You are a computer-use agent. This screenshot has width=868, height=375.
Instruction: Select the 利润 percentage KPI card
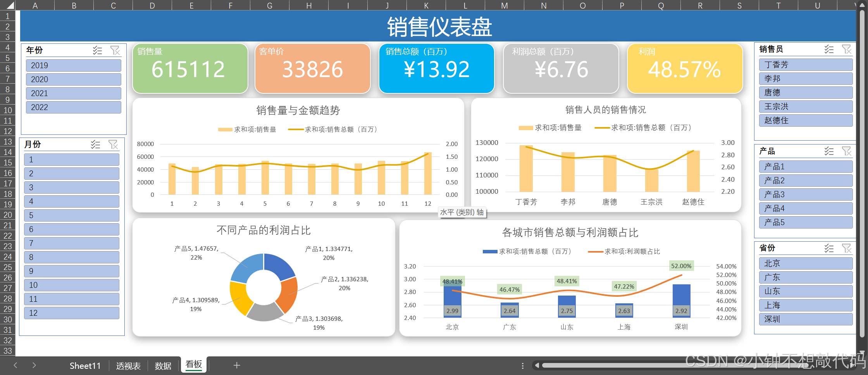(685, 69)
